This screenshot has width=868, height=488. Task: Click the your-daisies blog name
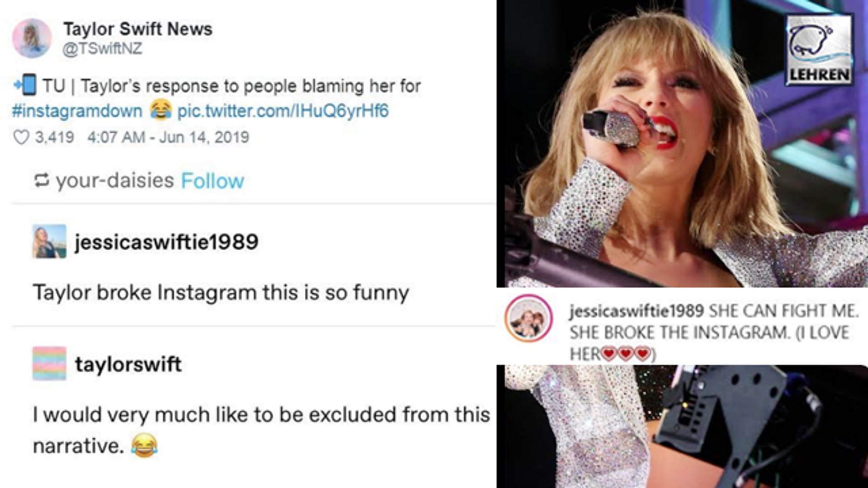[115, 181]
